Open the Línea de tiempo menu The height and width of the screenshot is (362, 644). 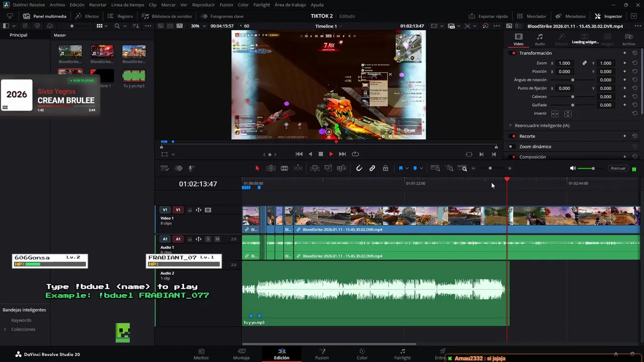(x=127, y=5)
